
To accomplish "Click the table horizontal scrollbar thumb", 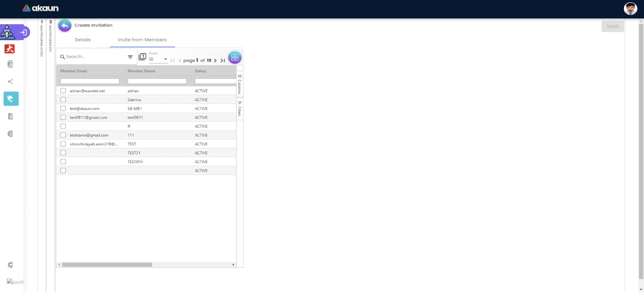I will pyautogui.click(x=107, y=265).
